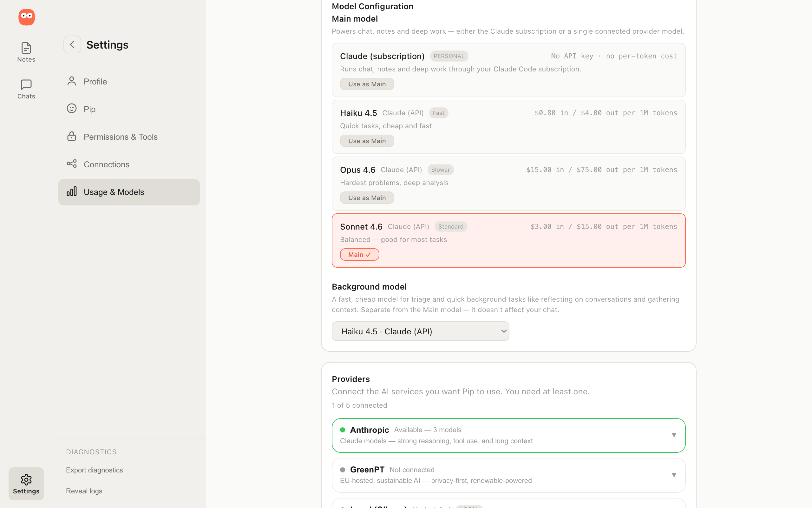The height and width of the screenshot is (508, 812).
Task: Set Haiku 4.5 as Main model
Action: [x=367, y=141]
